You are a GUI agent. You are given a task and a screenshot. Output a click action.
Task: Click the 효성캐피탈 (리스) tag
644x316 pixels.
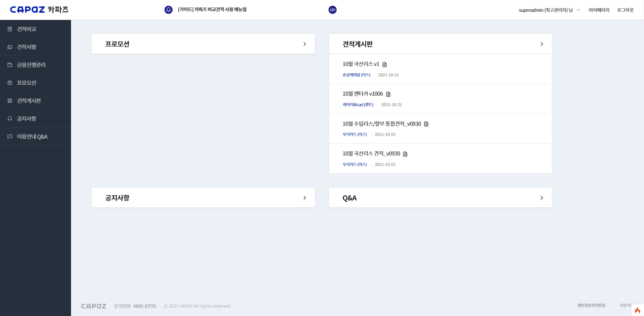point(356,75)
